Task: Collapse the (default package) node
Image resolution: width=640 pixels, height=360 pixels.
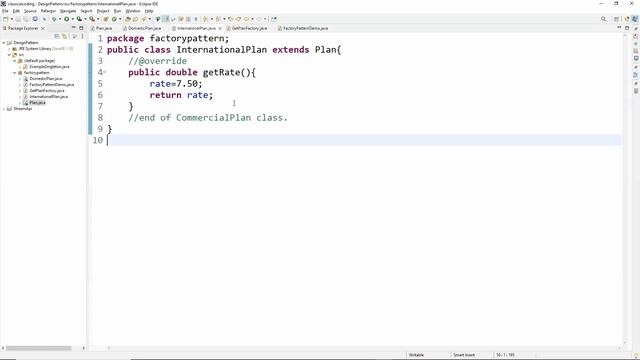Action: (15, 60)
